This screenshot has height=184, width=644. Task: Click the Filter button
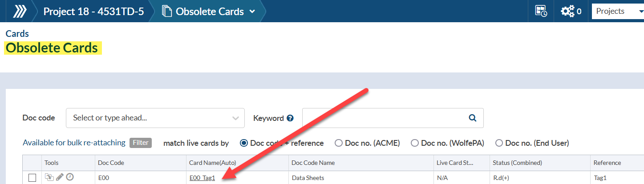pyautogui.click(x=141, y=143)
